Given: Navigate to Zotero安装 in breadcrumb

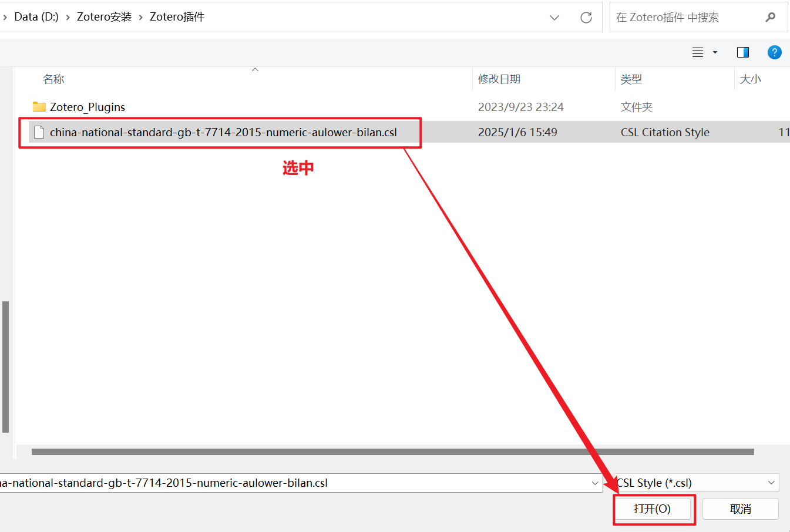Looking at the screenshot, I should pyautogui.click(x=105, y=17).
